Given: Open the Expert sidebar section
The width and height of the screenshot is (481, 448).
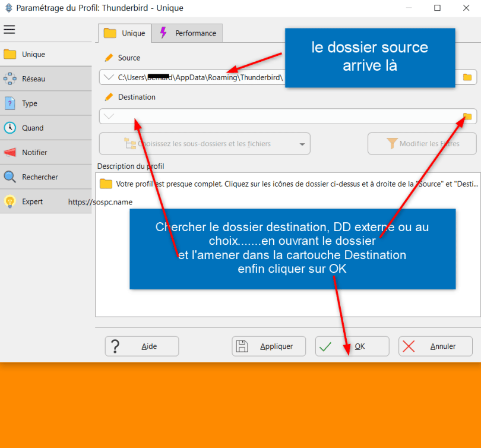Looking at the screenshot, I should (x=46, y=201).
